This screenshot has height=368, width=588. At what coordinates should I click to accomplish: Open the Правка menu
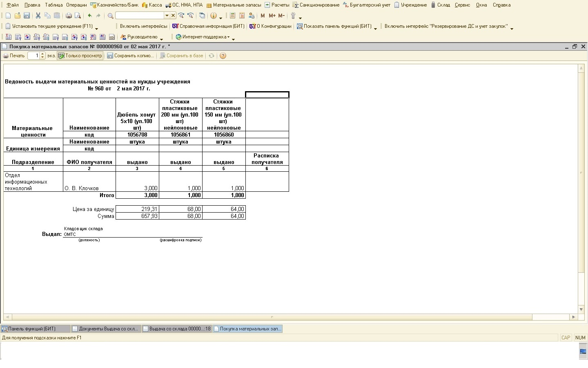tap(32, 5)
